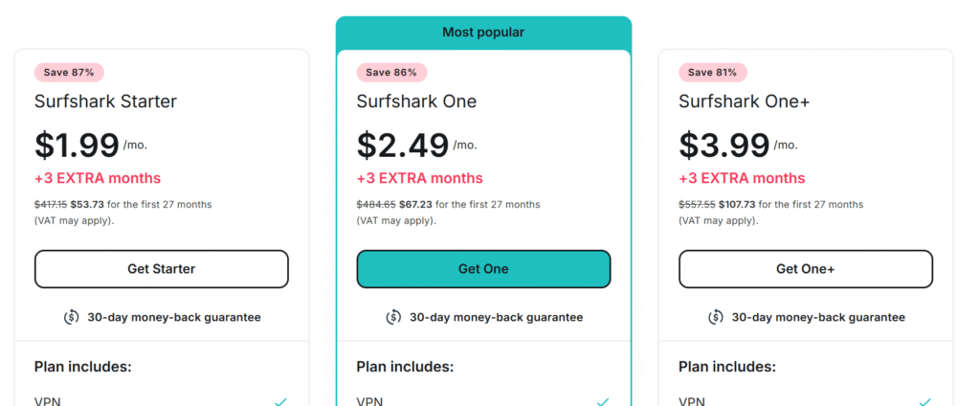
Task: Select the Get One+ button
Action: [806, 269]
